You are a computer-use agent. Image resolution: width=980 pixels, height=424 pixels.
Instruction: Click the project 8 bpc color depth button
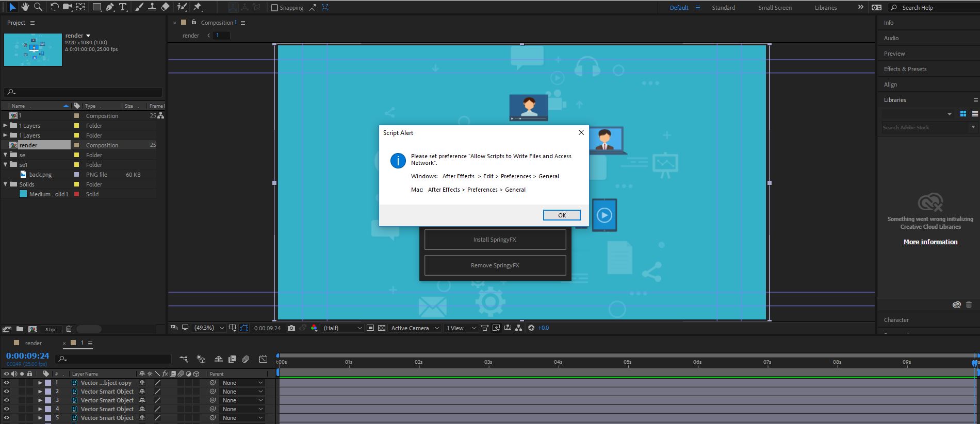pyautogui.click(x=51, y=330)
